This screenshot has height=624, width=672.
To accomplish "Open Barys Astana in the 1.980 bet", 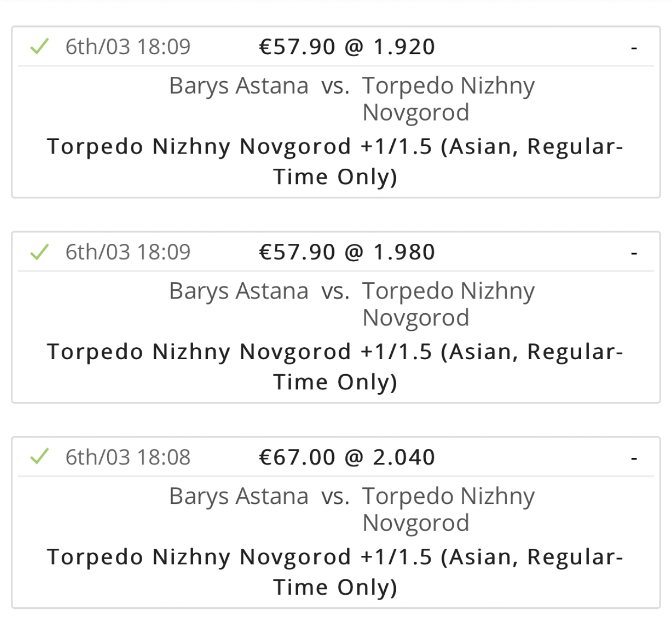I will (x=239, y=291).
